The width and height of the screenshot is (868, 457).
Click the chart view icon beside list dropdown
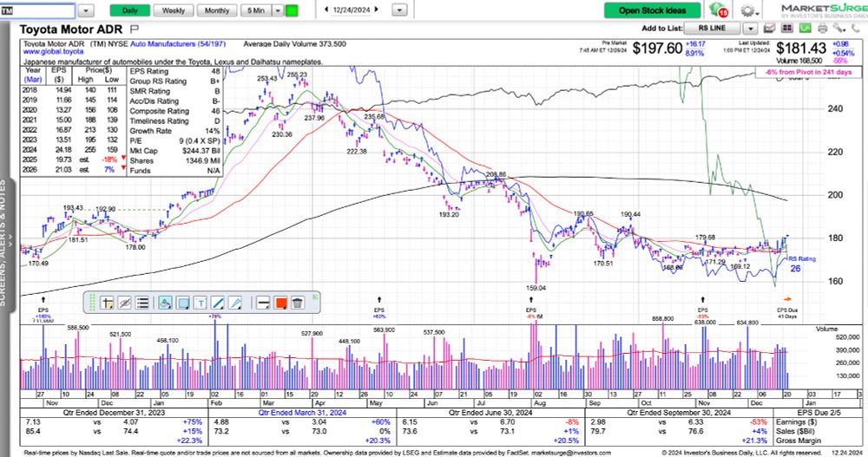769,29
